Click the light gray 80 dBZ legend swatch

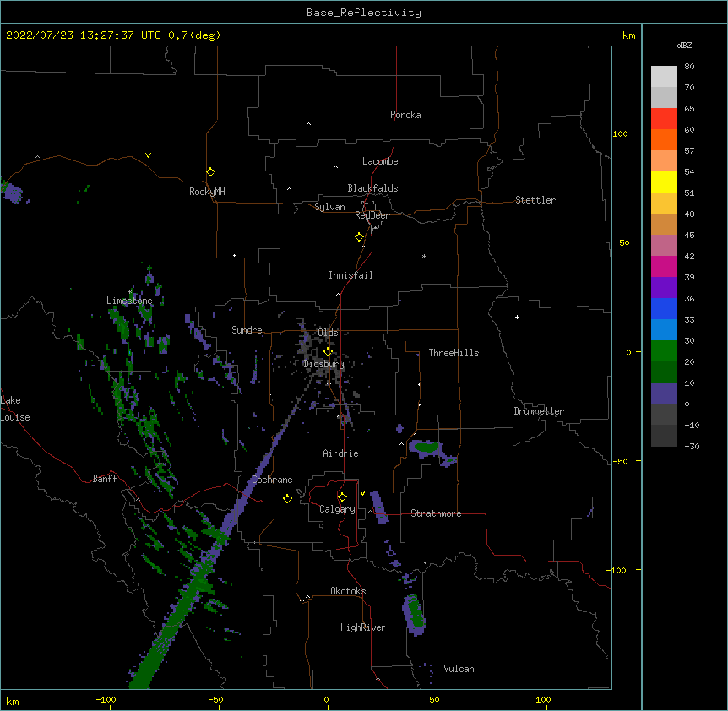click(x=664, y=76)
